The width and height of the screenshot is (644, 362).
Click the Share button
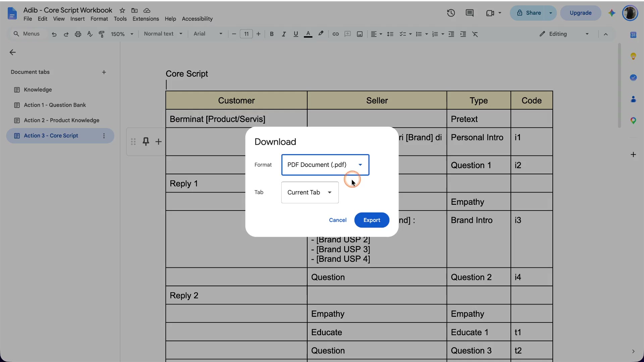[529, 13]
